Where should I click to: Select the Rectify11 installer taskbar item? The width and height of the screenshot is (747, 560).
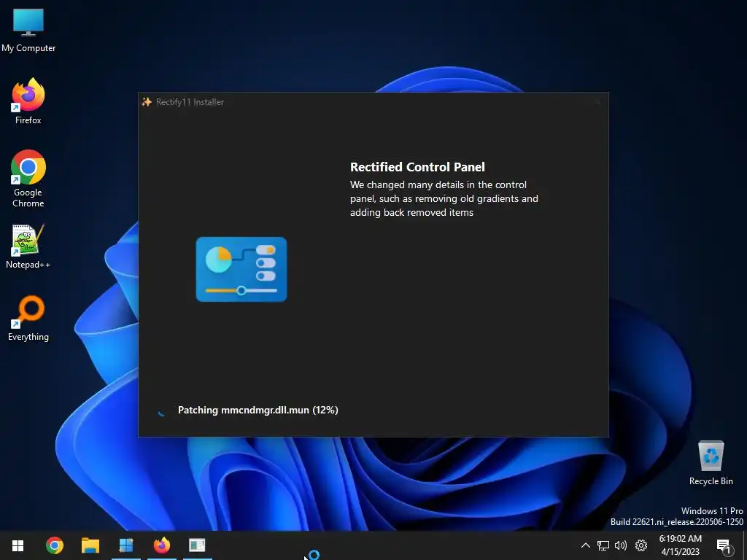point(197,545)
